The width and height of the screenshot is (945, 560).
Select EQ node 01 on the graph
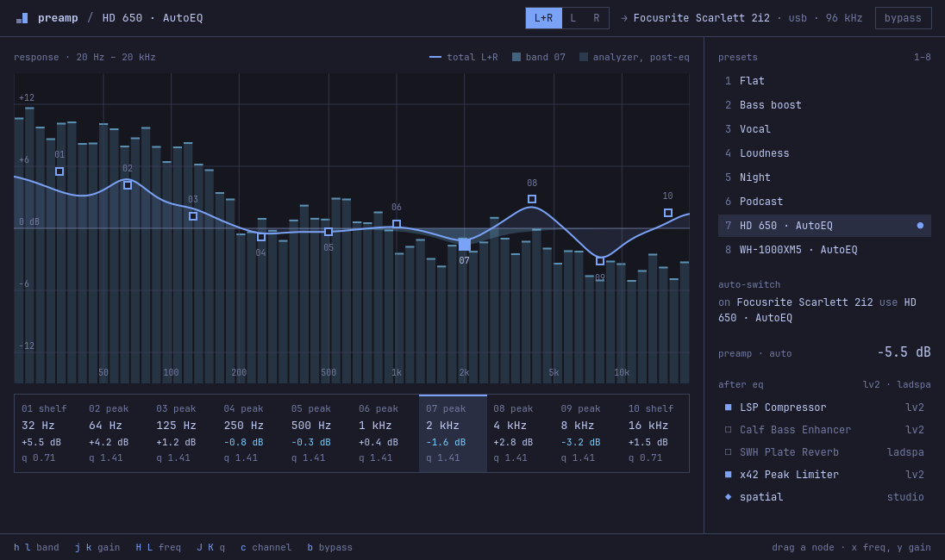click(x=59, y=171)
